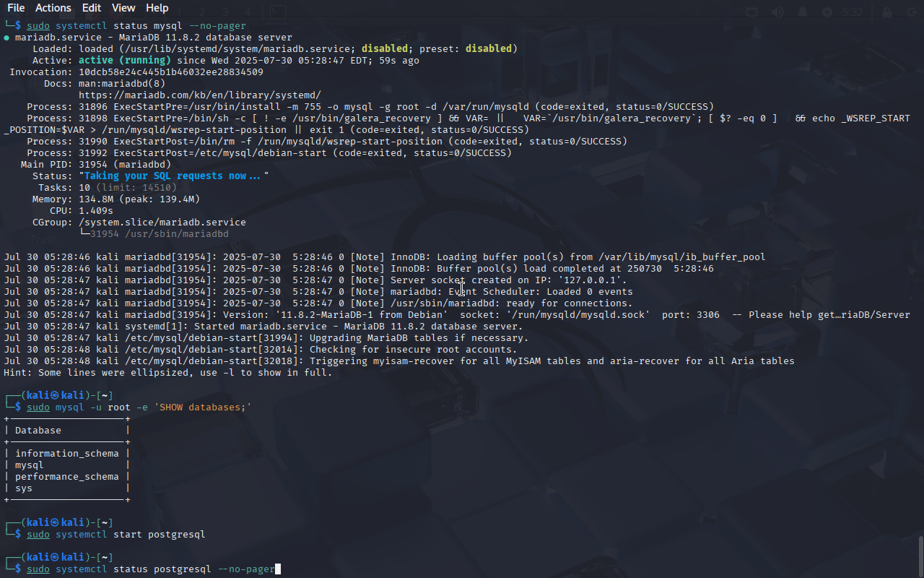Click log text 'ready for connections.'

pyautogui.click(x=570, y=303)
